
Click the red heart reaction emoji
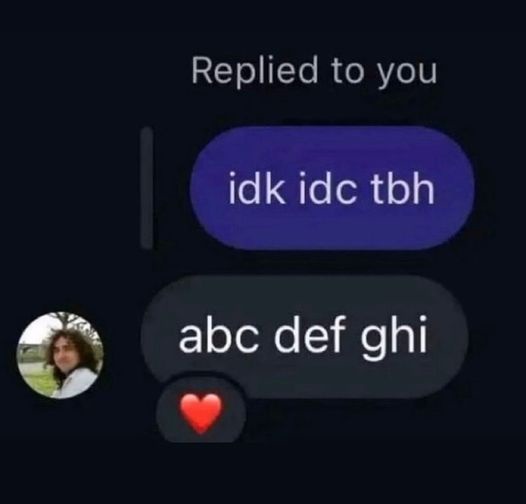coord(201,413)
